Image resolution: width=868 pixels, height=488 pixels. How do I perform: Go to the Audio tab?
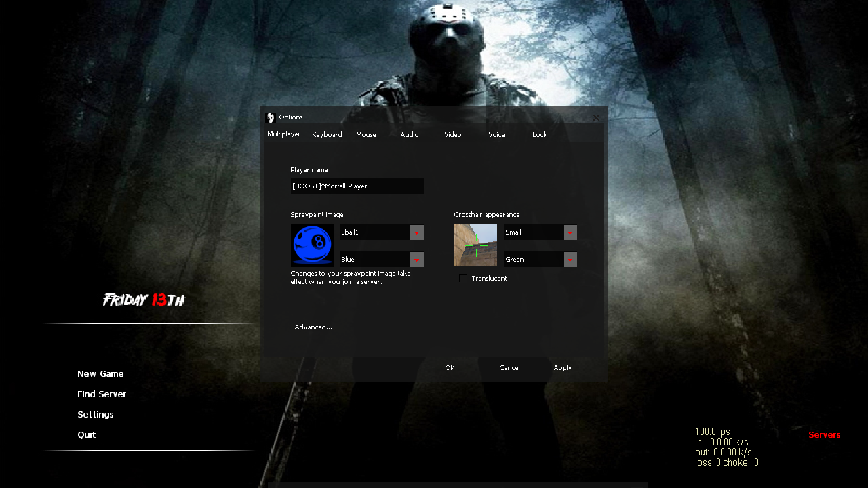coord(410,135)
